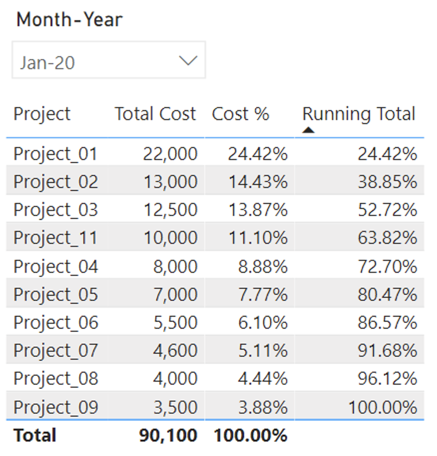Click the 13,000 total cost cell
Image resolution: width=437 pixels, height=456 pixels.
pos(171,182)
